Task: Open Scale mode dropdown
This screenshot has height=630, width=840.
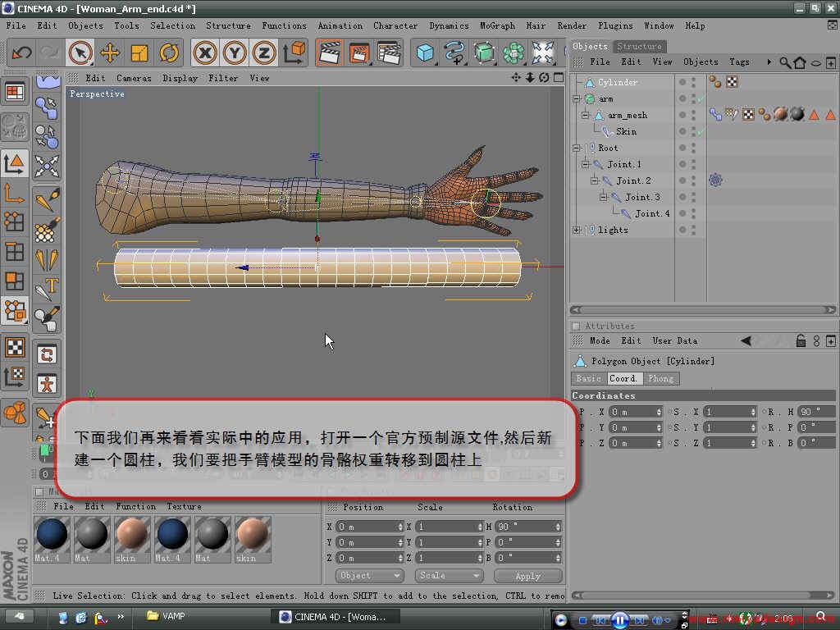Action: [x=449, y=575]
